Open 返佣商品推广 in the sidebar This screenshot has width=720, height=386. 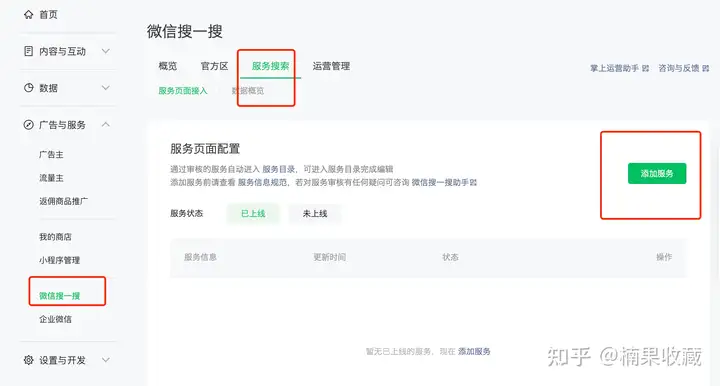[63, 201]
